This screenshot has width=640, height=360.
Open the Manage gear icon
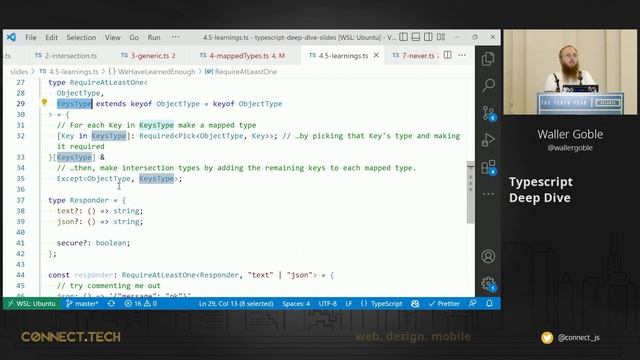pos(489,284)
